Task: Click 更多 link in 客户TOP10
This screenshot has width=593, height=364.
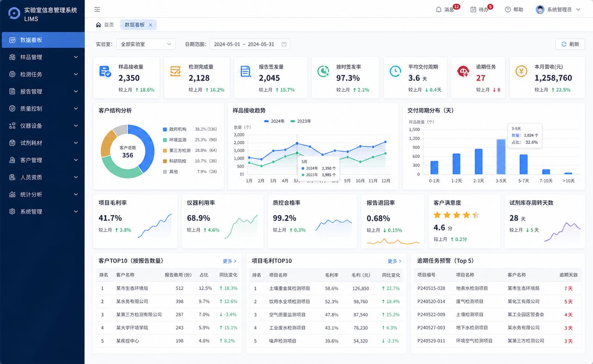Action: (x=230, y=261)
